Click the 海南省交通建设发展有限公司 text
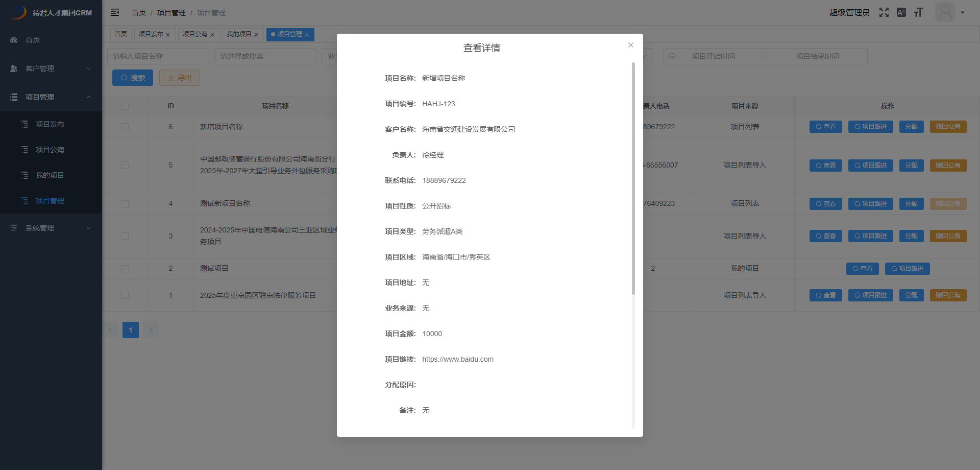This screenshot has height=470, width=980. click(x=469, y=129)
